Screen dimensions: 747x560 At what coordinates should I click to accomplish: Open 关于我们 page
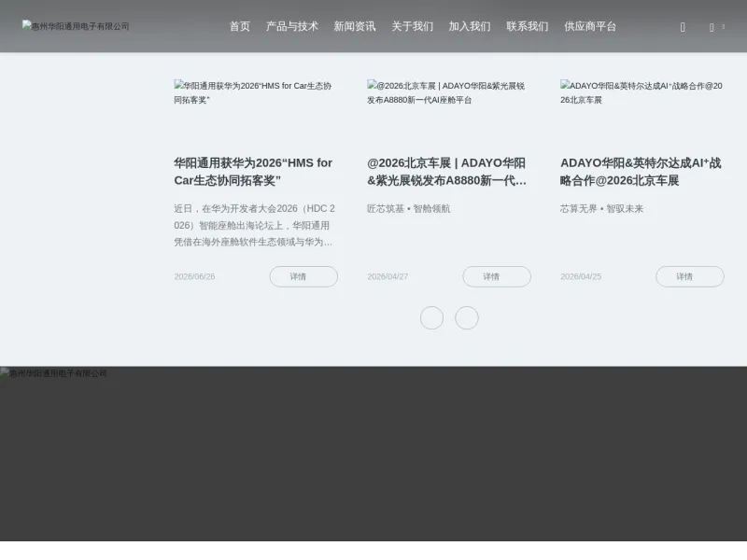[412, 27]
